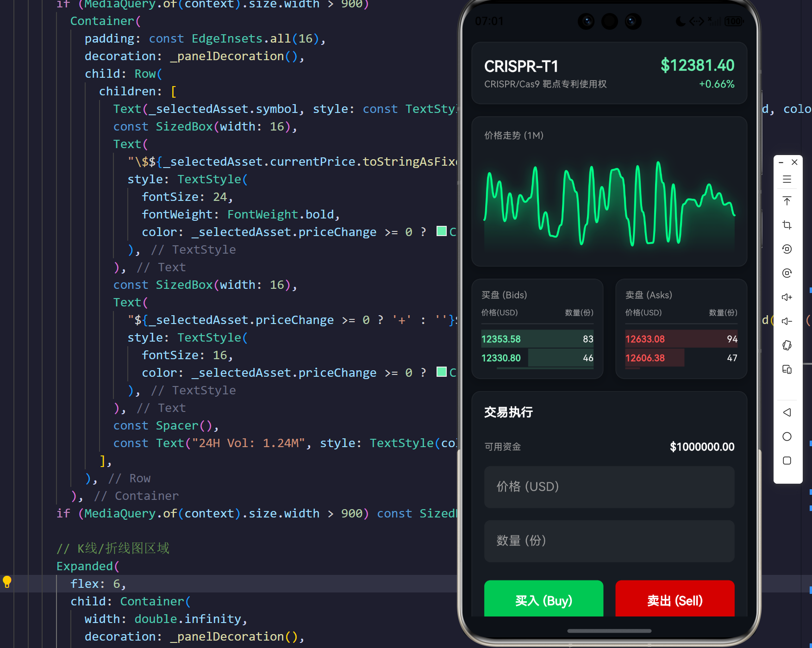The image size is (812, 648).
Task: Click the shake device icon in emulator toolbar
Action: pyautogui.click(x=787, y=345)
